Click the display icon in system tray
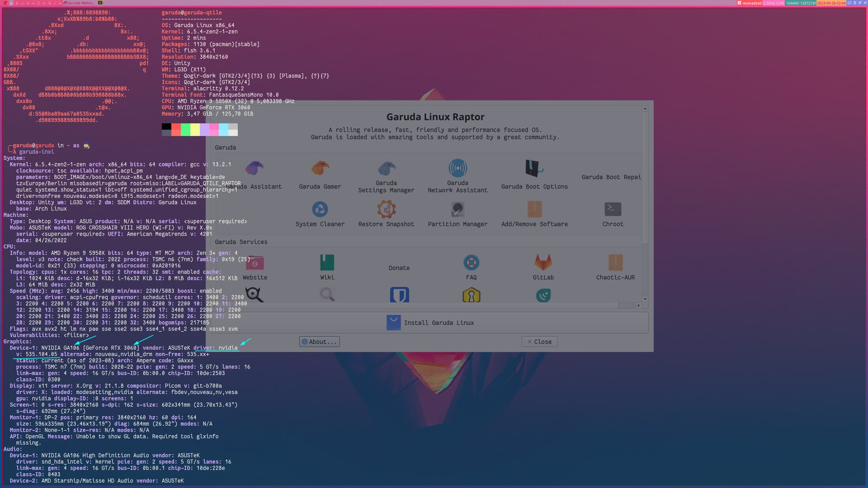Viewport: 868px width, 488px height. click(x=849, y=3)
